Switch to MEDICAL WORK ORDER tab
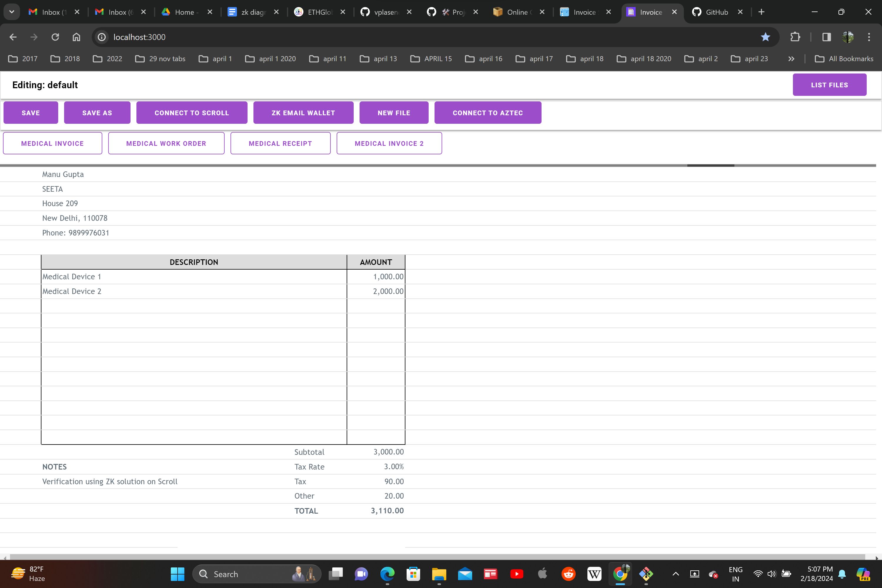The width and height of the screenshot is (882, 588). (x=166, y=143)
